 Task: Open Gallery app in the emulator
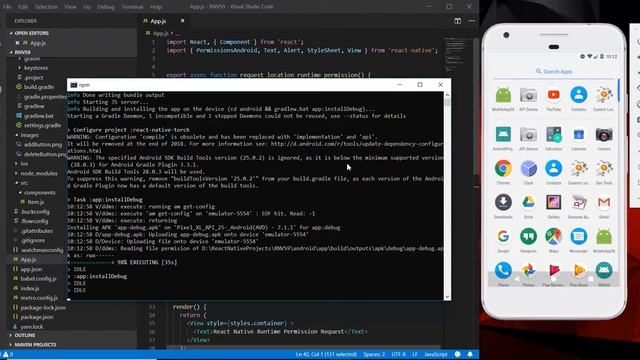click(x=553, y=202)
